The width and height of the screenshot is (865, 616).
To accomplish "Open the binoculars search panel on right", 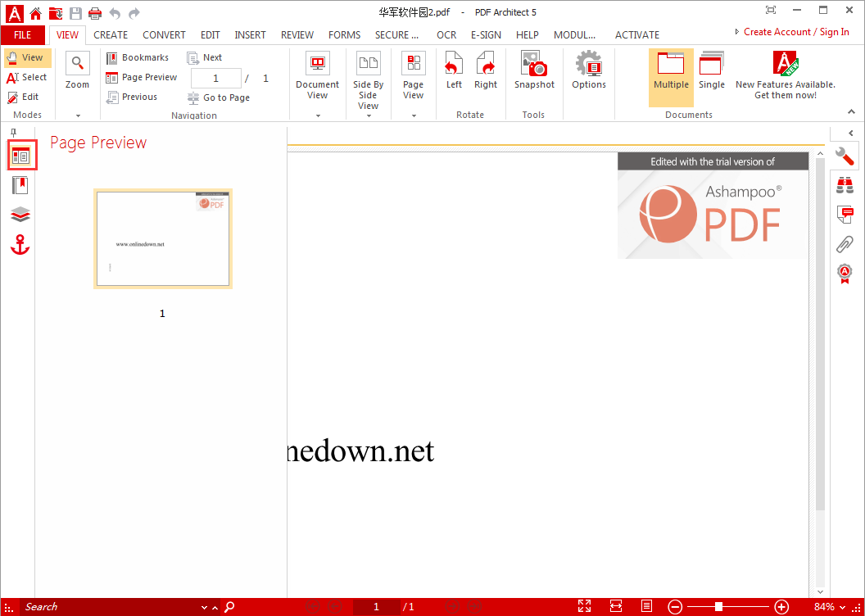I will pos(845,185).
